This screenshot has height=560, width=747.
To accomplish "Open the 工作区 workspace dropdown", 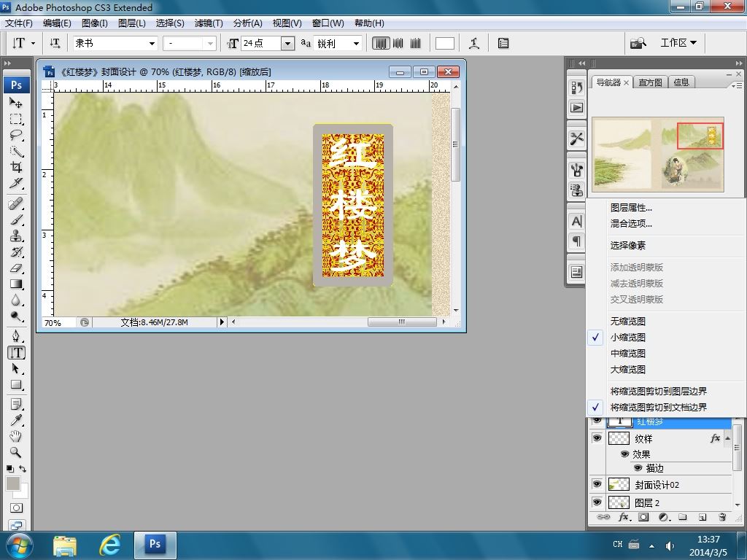I will pos(678,43).
